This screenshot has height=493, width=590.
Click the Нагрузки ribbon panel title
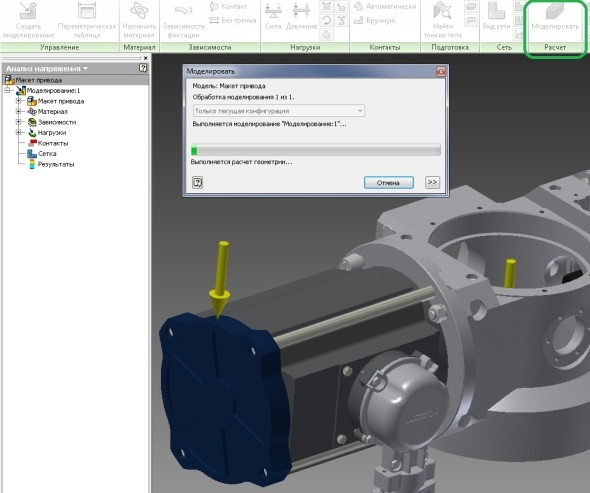point(305,47)
